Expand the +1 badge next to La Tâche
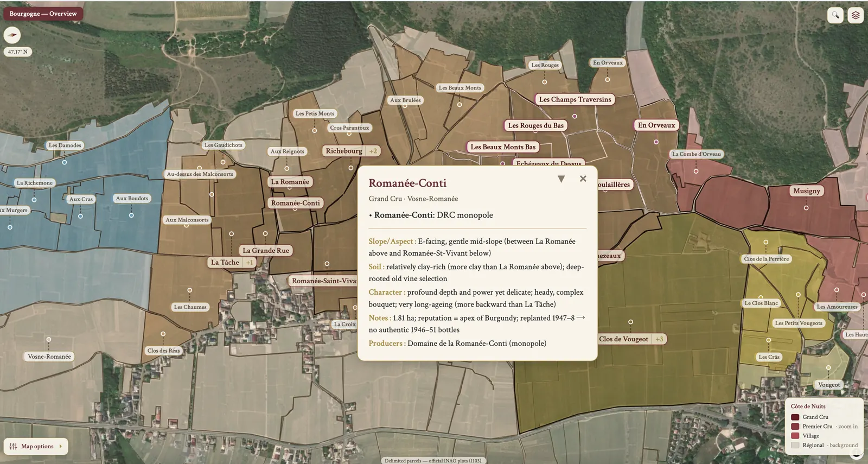Viewport: 868px width, 464px height. (249, 262)
